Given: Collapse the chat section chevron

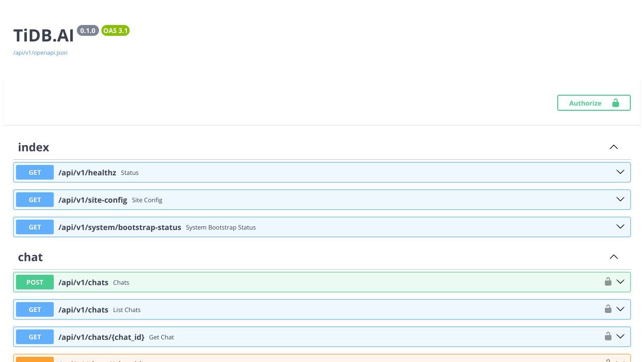Looking at the screenshot, I should (613, 257).
